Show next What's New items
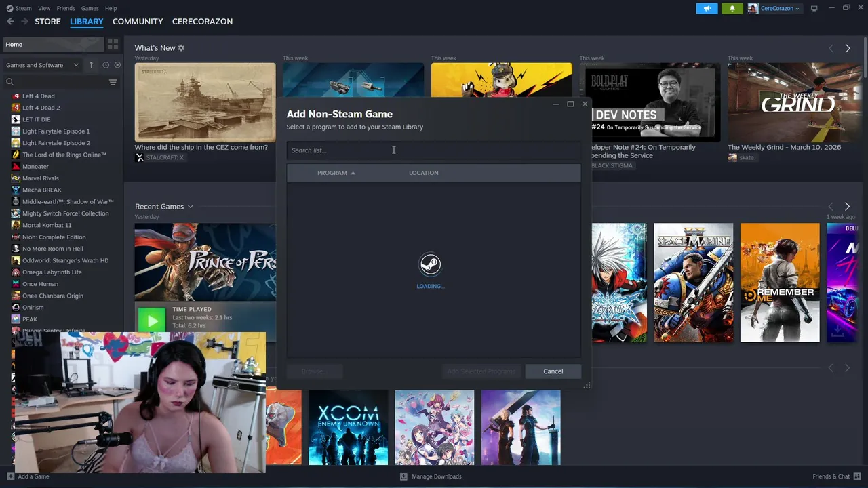 [x=847, y=48]
